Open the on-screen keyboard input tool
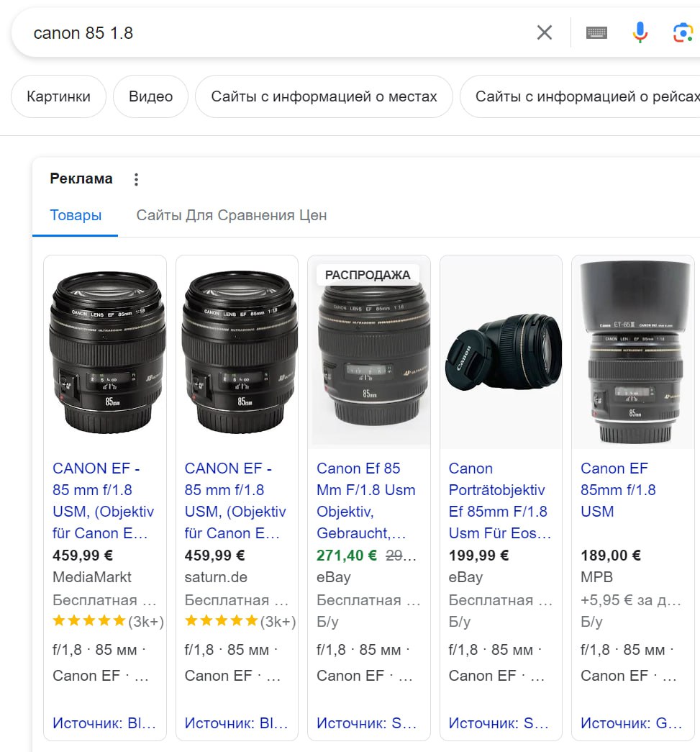This screenshot has width=700, height=752. coord(596,32)
